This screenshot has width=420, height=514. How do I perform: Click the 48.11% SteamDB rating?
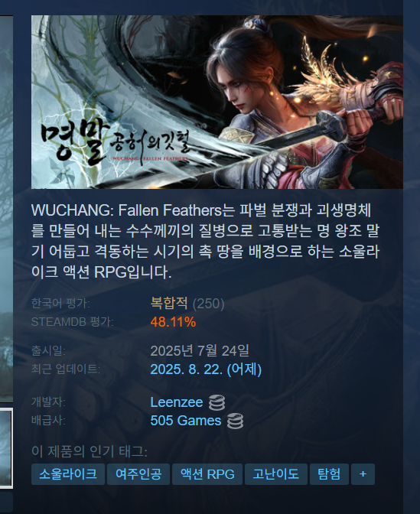[173, 322]
